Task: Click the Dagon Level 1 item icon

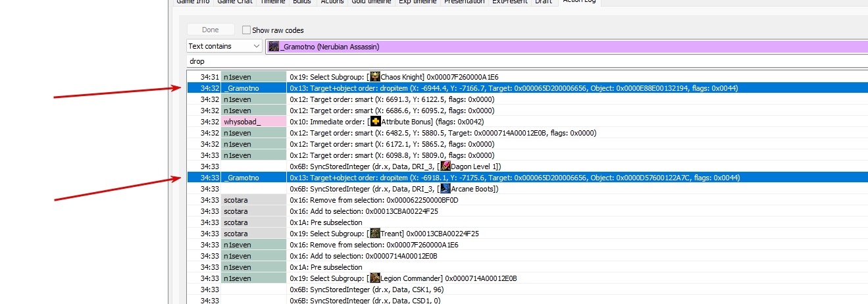Action: pyautogui.click(x=446, y=166)
